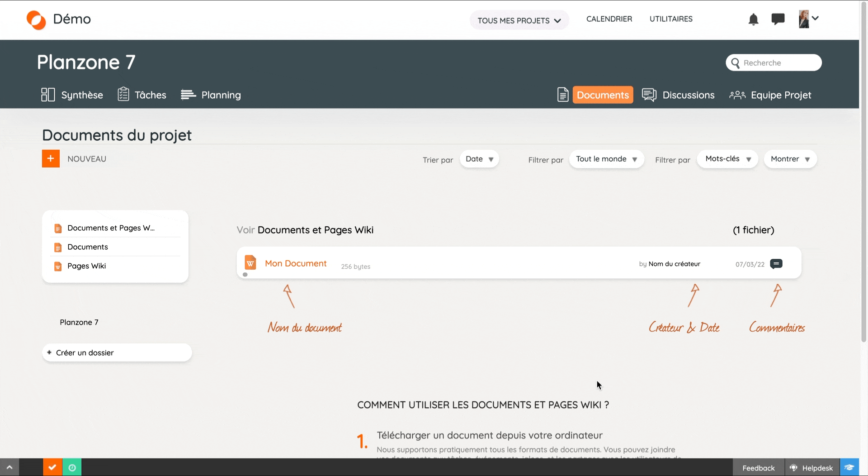Expand the Montrer dropdown
Image resolution: width=868 pixels, height=476 pixels.
click(790, 159)
